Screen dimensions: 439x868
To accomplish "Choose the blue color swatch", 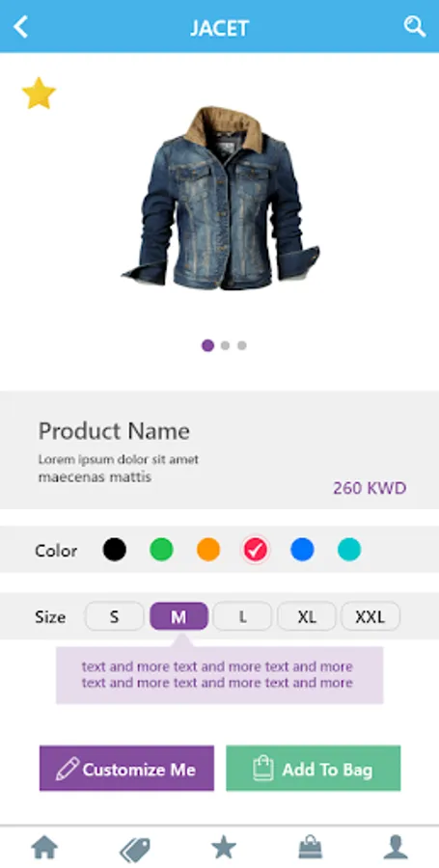I will [x=302, y=550].
